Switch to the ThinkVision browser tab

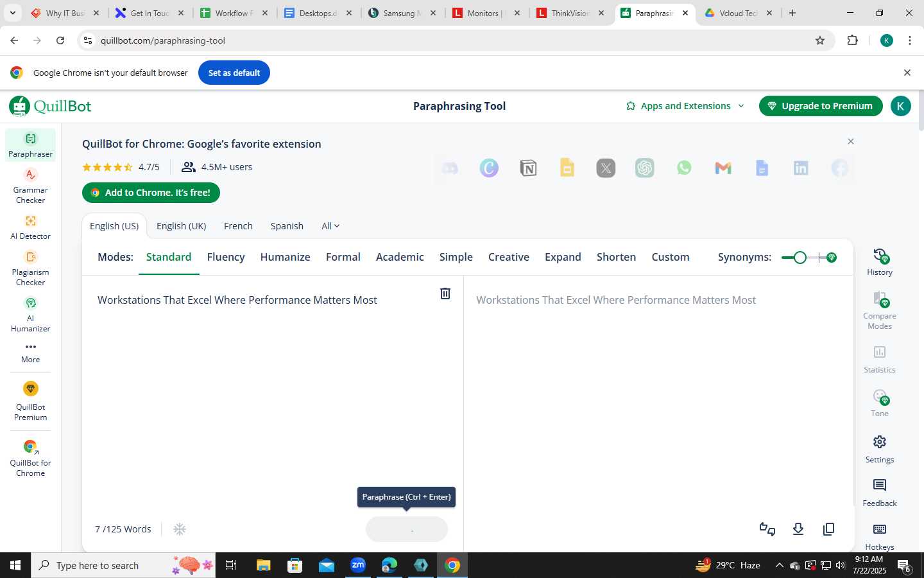coord(570,13)
